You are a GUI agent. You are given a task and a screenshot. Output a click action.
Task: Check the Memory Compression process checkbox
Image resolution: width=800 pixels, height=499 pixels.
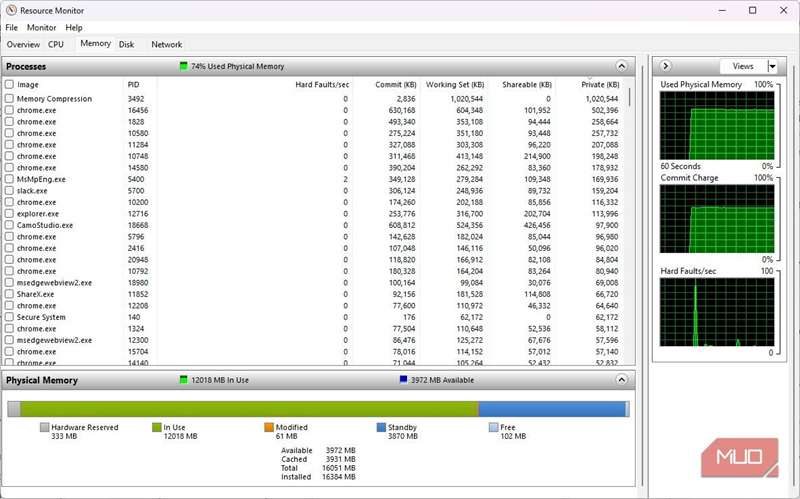10,99
